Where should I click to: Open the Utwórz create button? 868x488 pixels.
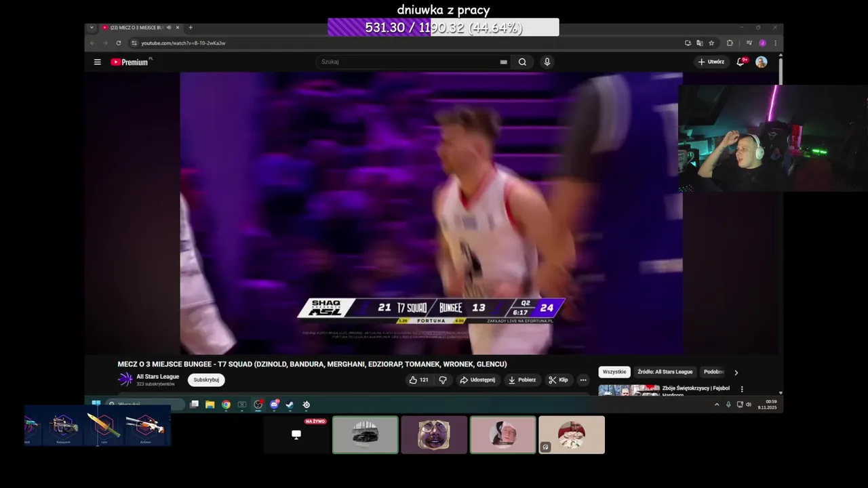pos(711,62)
